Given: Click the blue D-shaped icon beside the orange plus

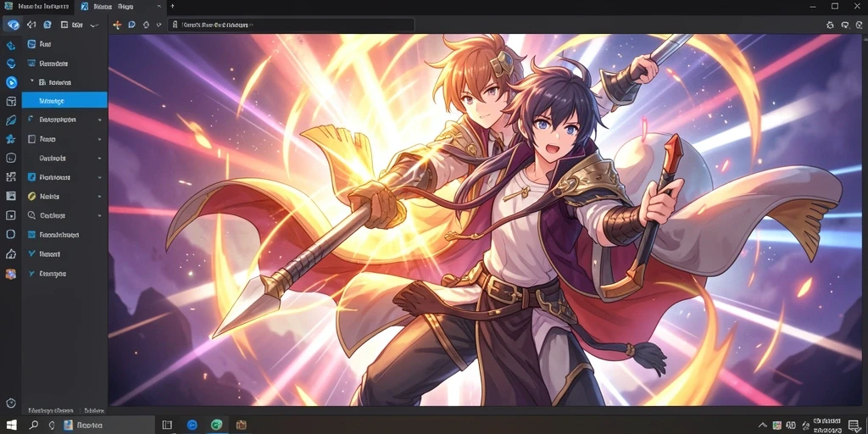Looking at the screenshot, I should pyautogui.click(x=131, y=25).
